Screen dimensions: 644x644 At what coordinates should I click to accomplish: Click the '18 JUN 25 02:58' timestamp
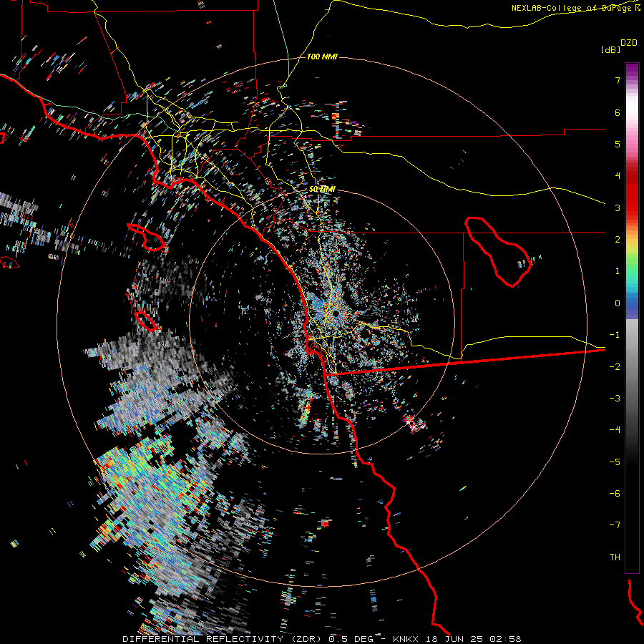point(474,639)
